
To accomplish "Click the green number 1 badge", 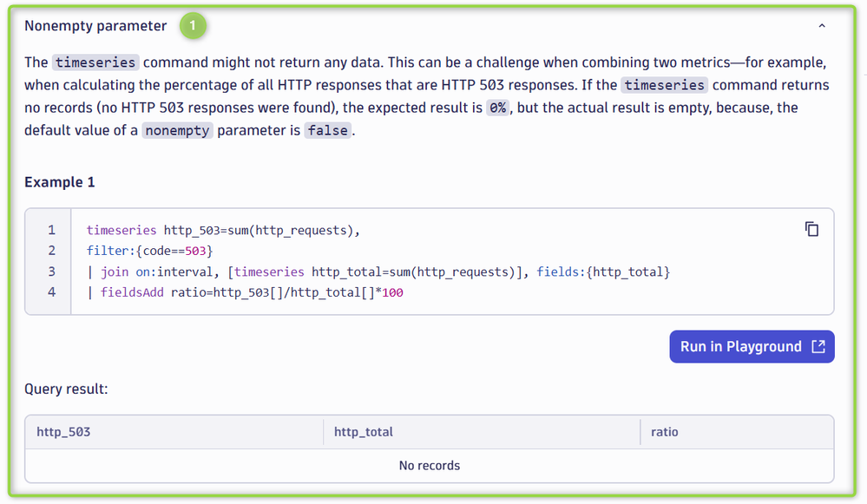I will [193, 26].
